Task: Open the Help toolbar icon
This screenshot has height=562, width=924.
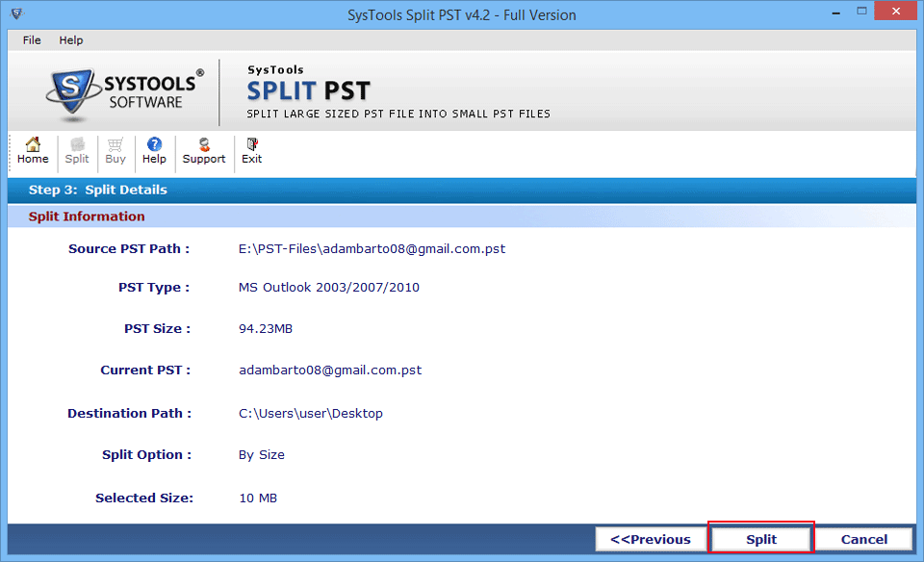Action: (x=154, y=150)
